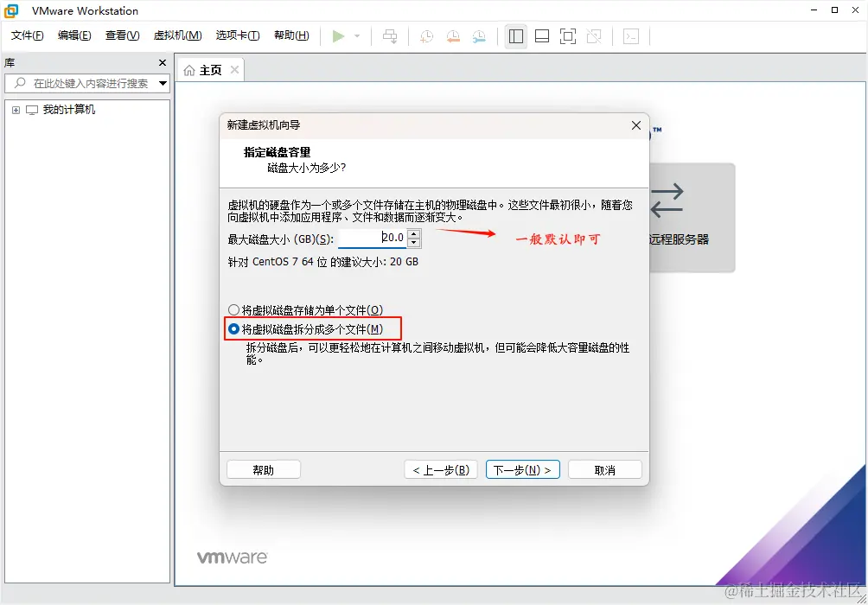Screen dimensions: 868x605
Task: Click the vmware logo at bottom left
Action: tap(232, 557)
